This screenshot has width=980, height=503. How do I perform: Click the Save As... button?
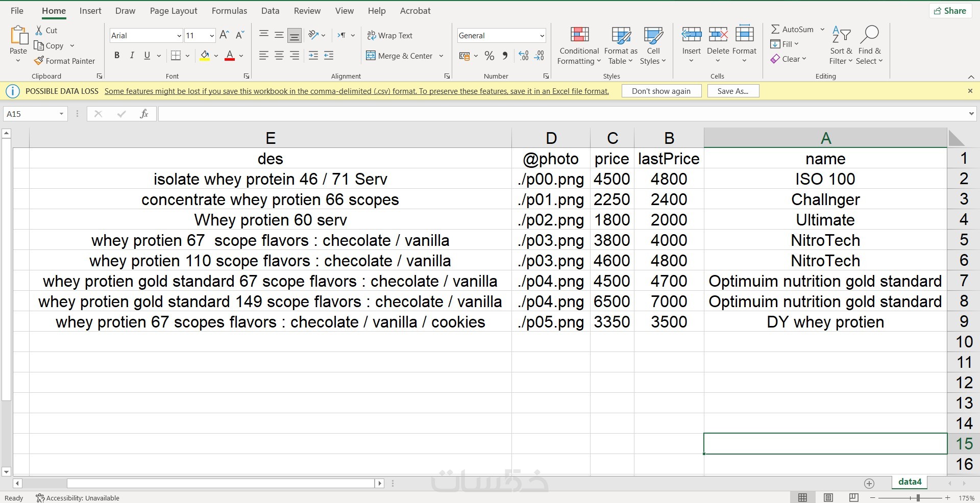click(733, 91)
